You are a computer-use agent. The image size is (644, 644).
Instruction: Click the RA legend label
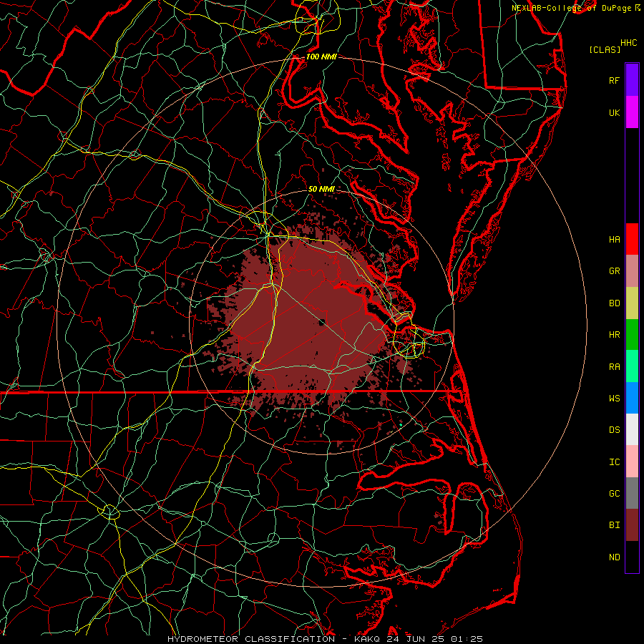(x=614, y=367)
